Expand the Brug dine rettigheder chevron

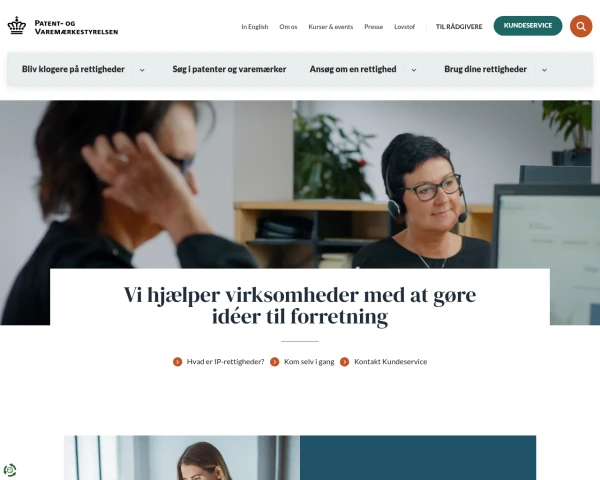tap(544, 70)
